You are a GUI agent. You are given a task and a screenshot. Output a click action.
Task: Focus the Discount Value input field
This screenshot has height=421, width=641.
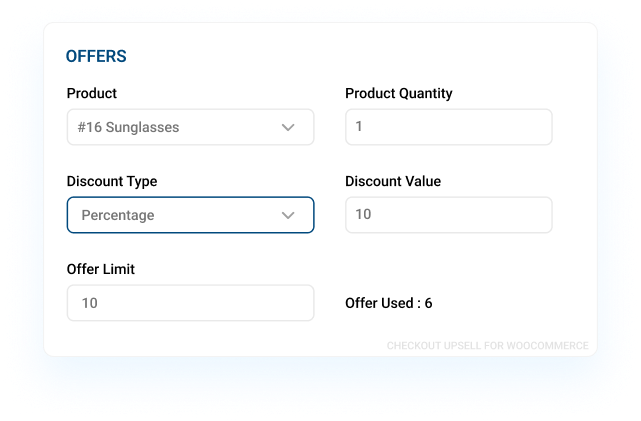pyautogui.click(x=449, y=215)
